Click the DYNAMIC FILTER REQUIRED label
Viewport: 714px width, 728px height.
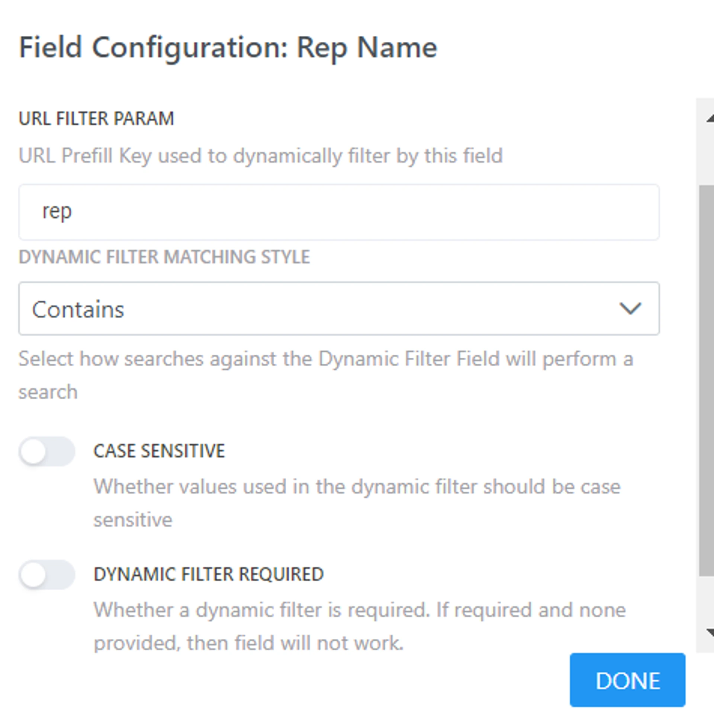click(209, 574)
